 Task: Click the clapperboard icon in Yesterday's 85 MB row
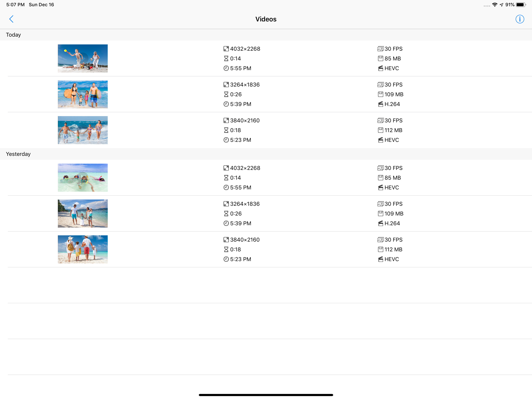click(x=380, y=187)
